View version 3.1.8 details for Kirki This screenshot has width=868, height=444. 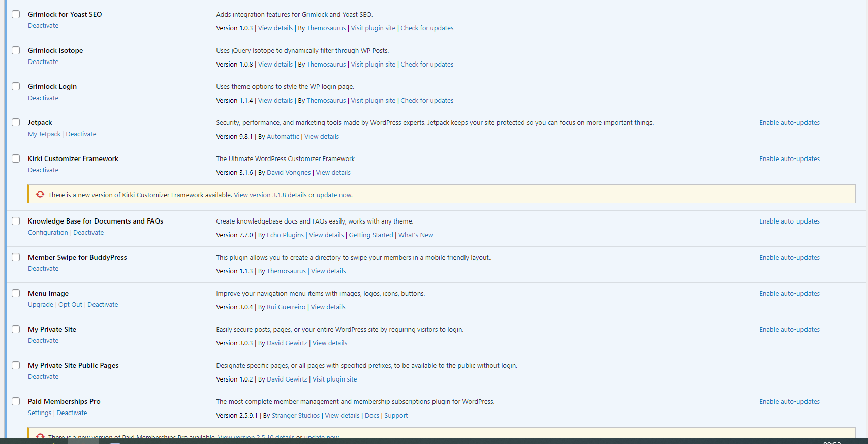point(270,195)
